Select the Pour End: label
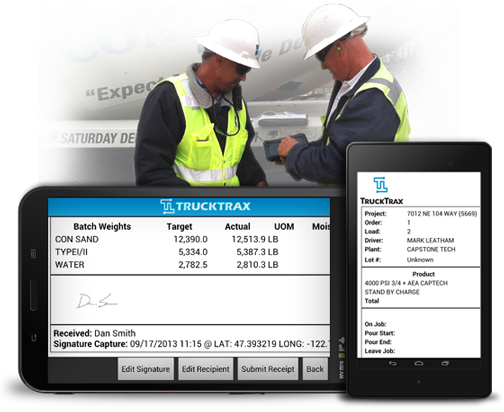 (x=378, y=342)
